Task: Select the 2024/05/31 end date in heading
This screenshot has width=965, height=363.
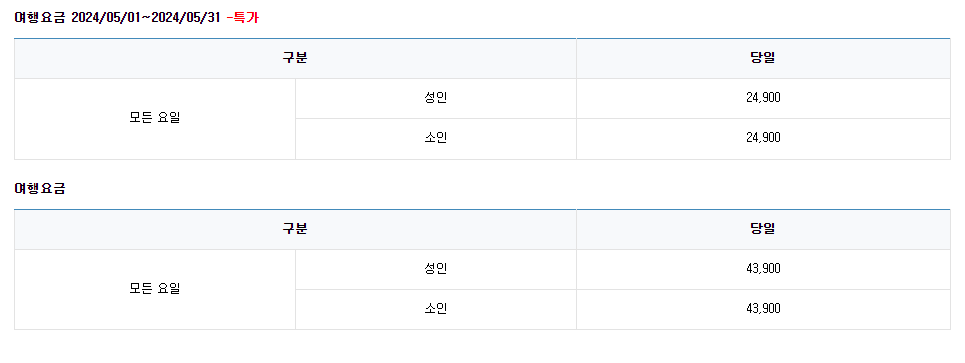Action: (185, 18)
